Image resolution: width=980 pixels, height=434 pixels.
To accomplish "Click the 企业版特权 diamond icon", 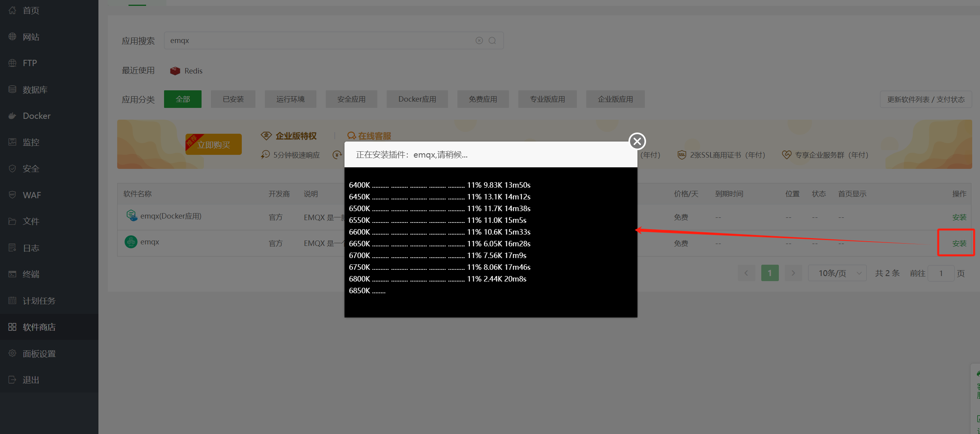I will click(x=266, y=136).
